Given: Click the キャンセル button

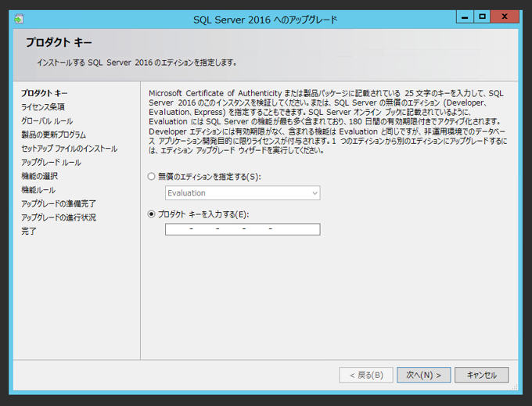Looking at the screenshot, I should (x=481, y=375).
